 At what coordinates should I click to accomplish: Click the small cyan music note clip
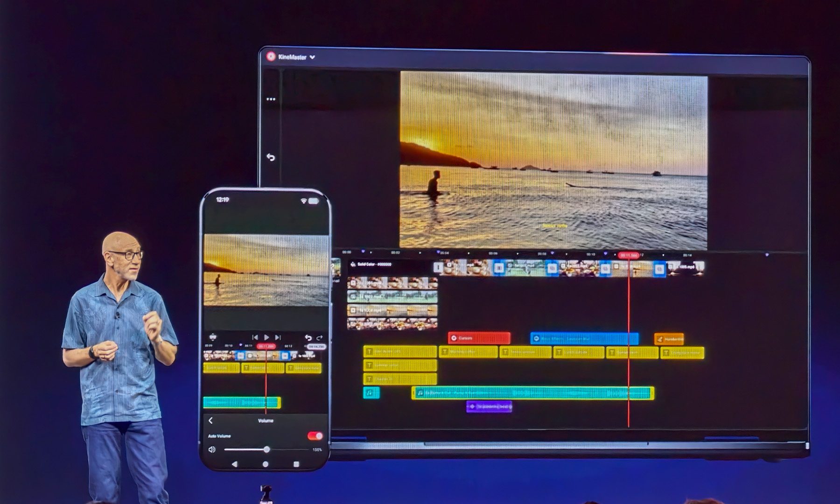(371, 393)
